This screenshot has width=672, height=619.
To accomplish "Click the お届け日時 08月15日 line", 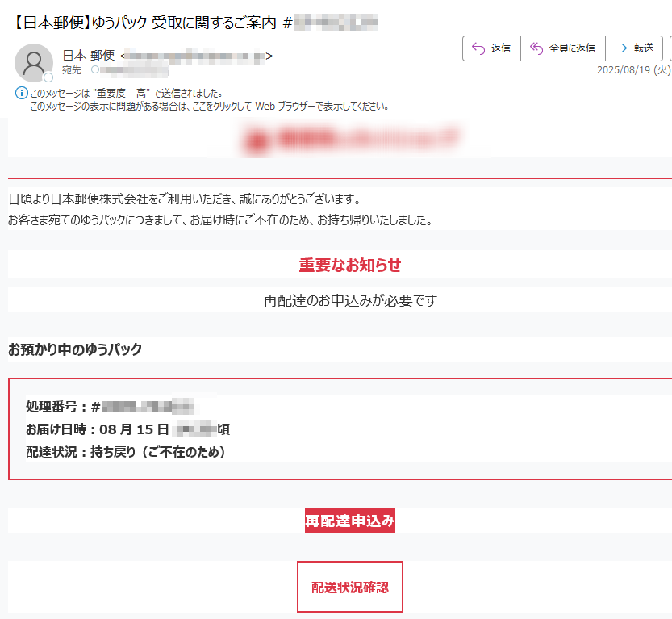I will (x=127, y=429).
